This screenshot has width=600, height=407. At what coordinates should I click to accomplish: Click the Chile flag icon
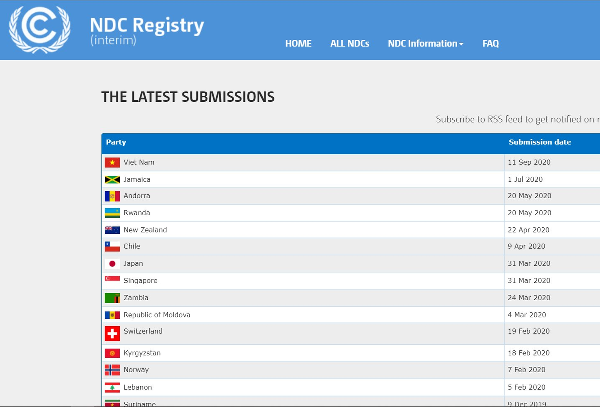pyautogui.click(x=112, y=247)
